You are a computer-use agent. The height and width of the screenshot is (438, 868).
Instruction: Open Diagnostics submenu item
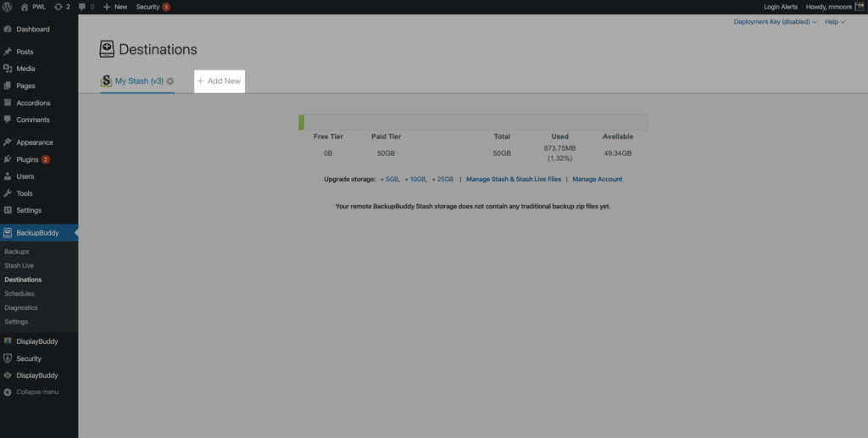pos(21,308)
